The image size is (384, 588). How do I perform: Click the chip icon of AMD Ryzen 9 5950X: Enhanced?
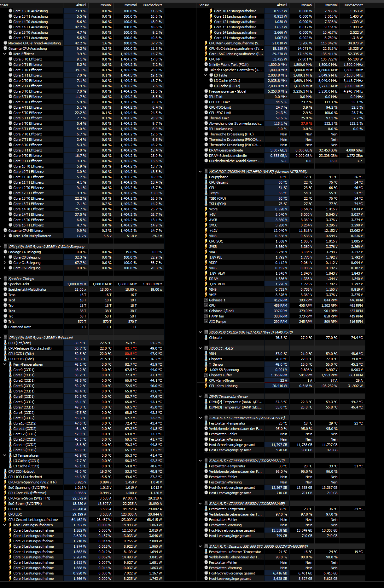pyautogui.click(x=5, y=338)
